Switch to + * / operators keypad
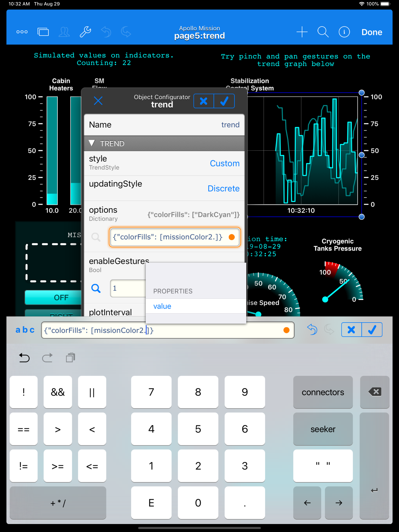Viewport: 399px width, 532px height. click(58, 503)
